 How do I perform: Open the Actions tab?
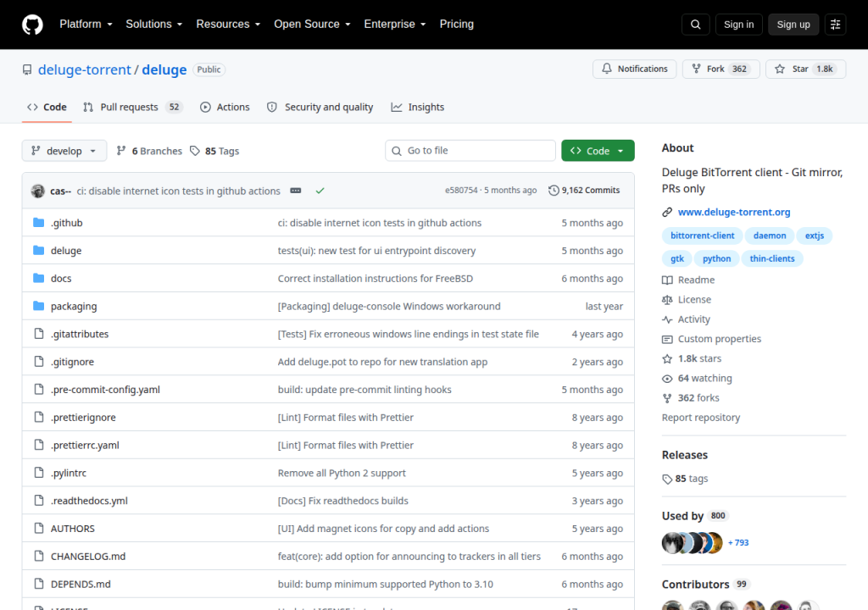pyautogui.click(x=225, y=107)
